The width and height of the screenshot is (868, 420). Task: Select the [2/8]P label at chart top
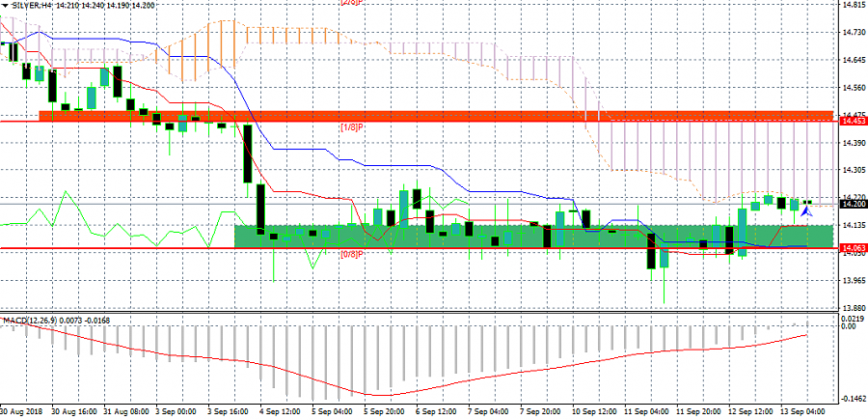coord(351,3)
